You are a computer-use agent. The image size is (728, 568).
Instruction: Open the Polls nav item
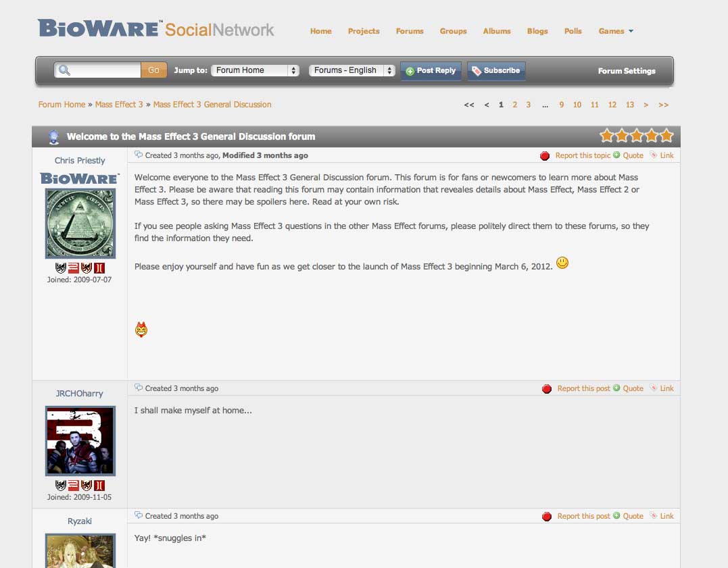point(573,31)
